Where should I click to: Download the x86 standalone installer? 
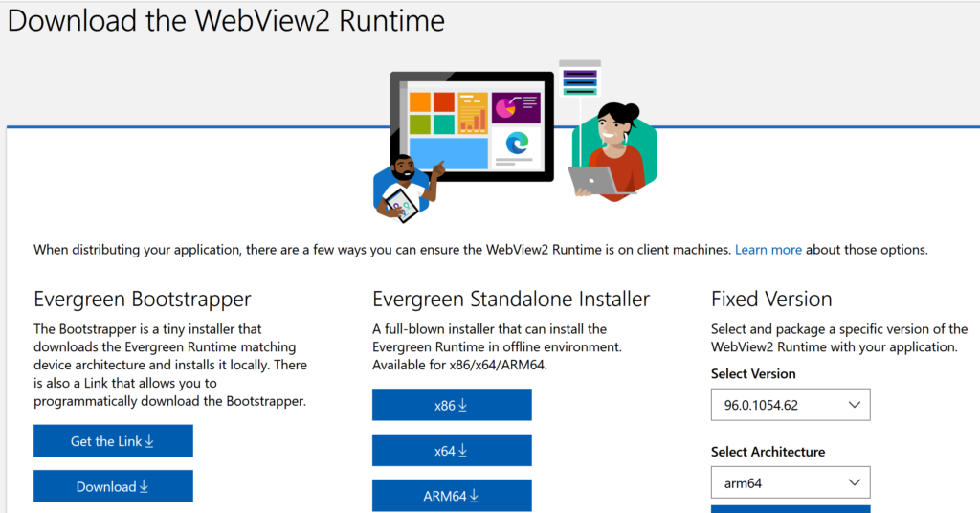click(452, 405)
